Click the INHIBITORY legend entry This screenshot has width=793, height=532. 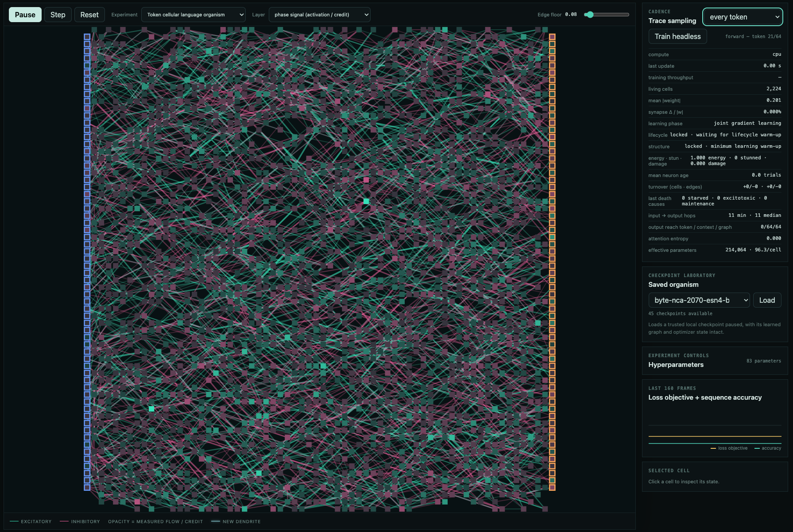[80, 522]
